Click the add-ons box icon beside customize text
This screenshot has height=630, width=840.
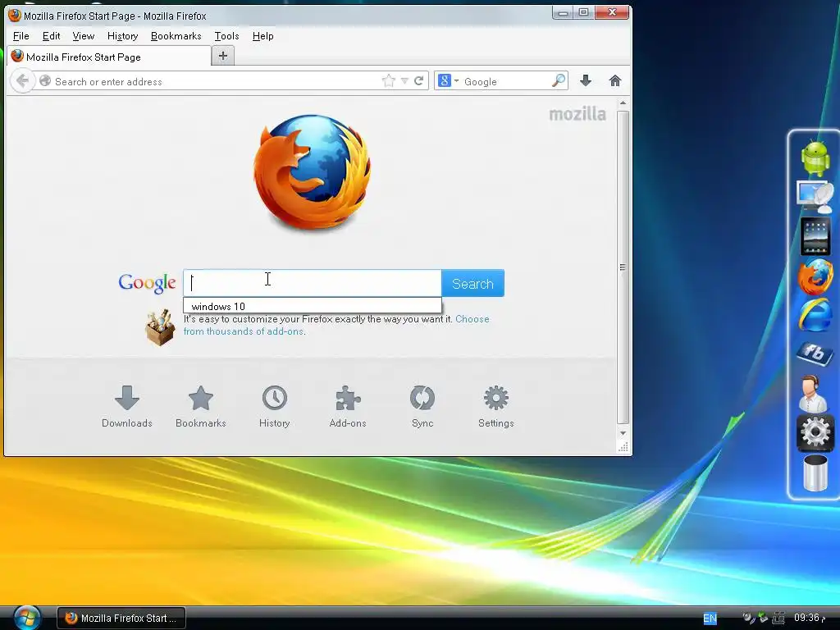[x=160, y=327]
